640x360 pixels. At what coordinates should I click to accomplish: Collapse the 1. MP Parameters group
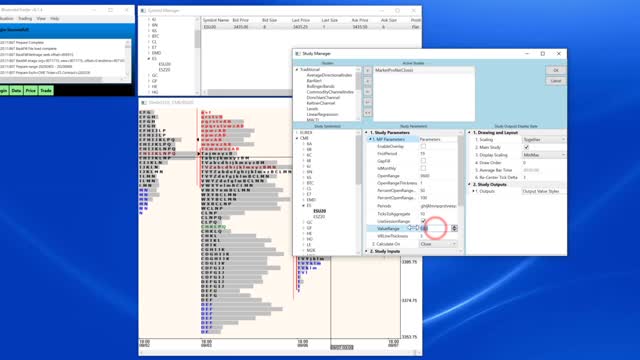click(370, 140)
